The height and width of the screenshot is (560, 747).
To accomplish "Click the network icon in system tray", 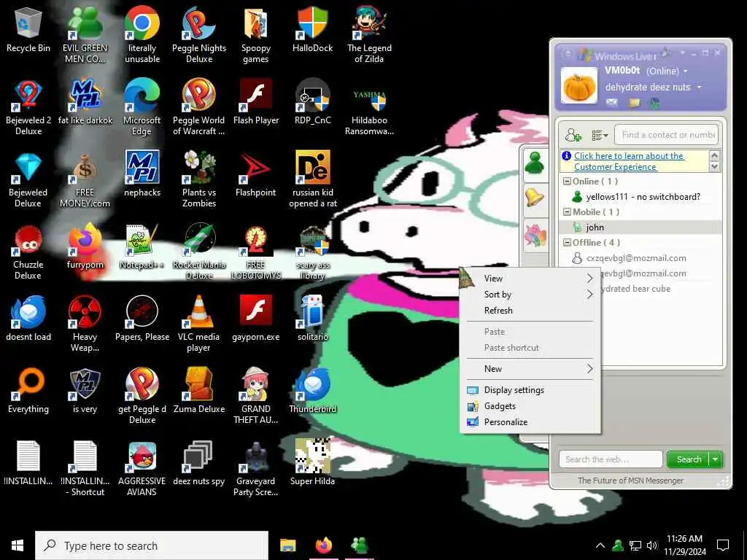I will tap(635, 545).
